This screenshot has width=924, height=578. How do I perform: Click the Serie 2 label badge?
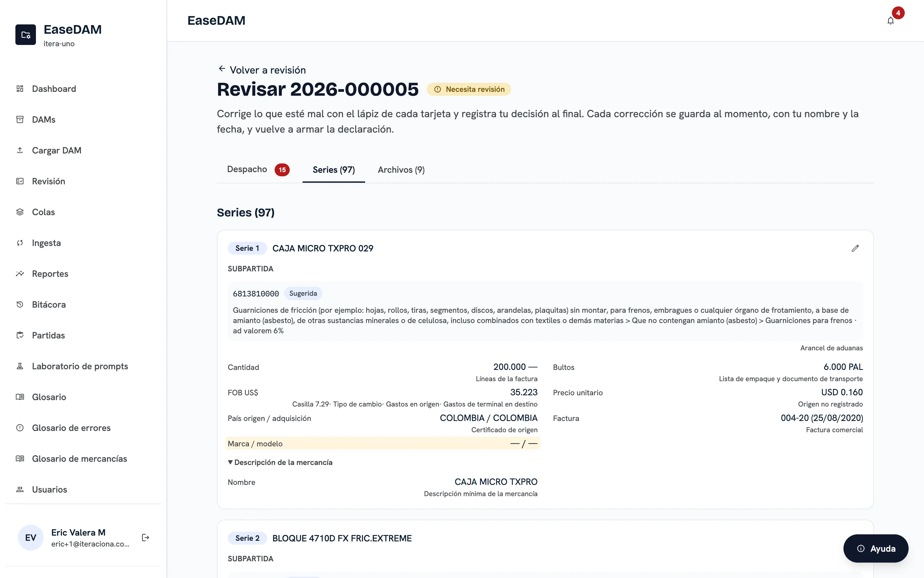click(x=247, y=538)
